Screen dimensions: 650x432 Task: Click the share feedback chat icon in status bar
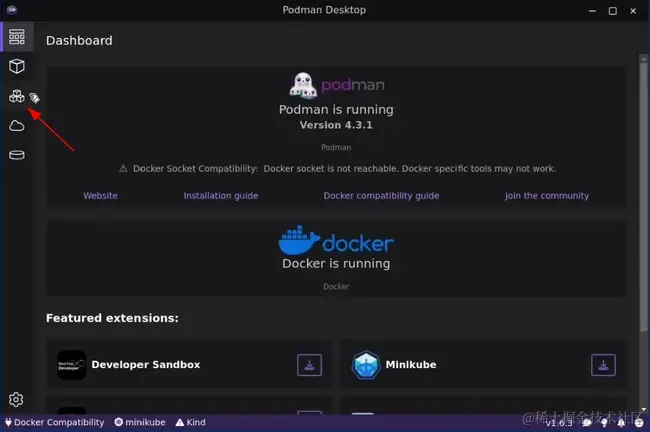click(587, 423)
